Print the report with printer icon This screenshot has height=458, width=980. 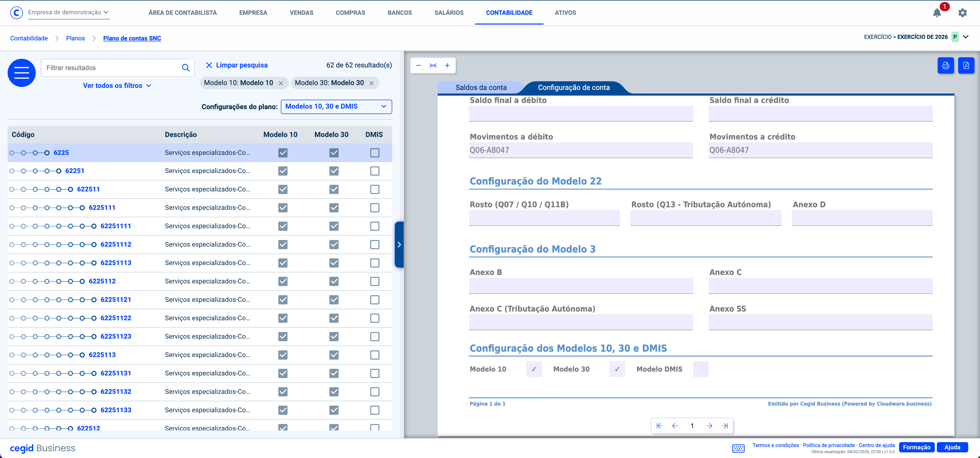945,65
